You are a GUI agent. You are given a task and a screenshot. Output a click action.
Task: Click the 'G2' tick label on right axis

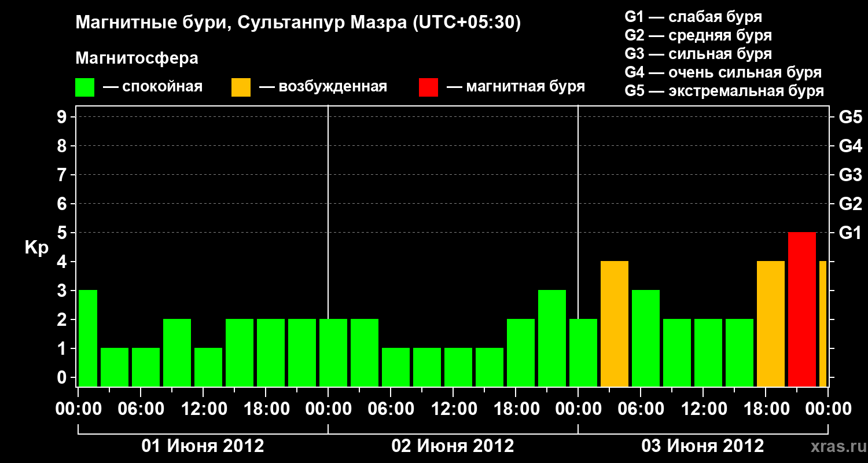tap(850, 204)
